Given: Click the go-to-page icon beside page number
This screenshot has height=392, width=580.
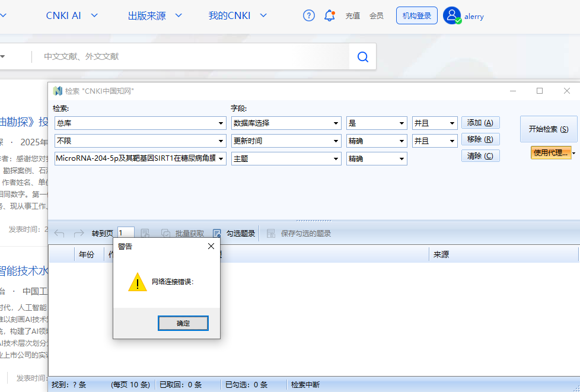Looking at the screenshot, I should (145, 233).
